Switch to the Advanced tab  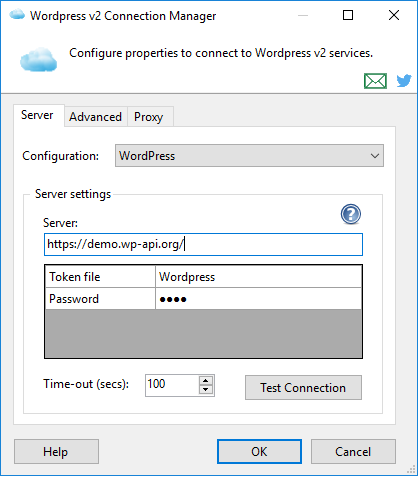[96, 117]
